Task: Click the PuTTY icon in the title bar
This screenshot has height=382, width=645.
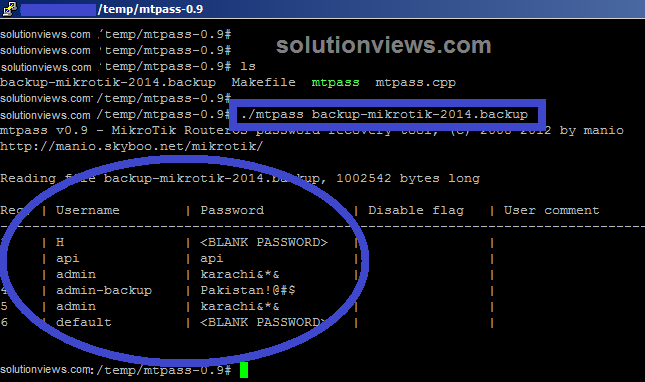Action: (x=9, y=8)
